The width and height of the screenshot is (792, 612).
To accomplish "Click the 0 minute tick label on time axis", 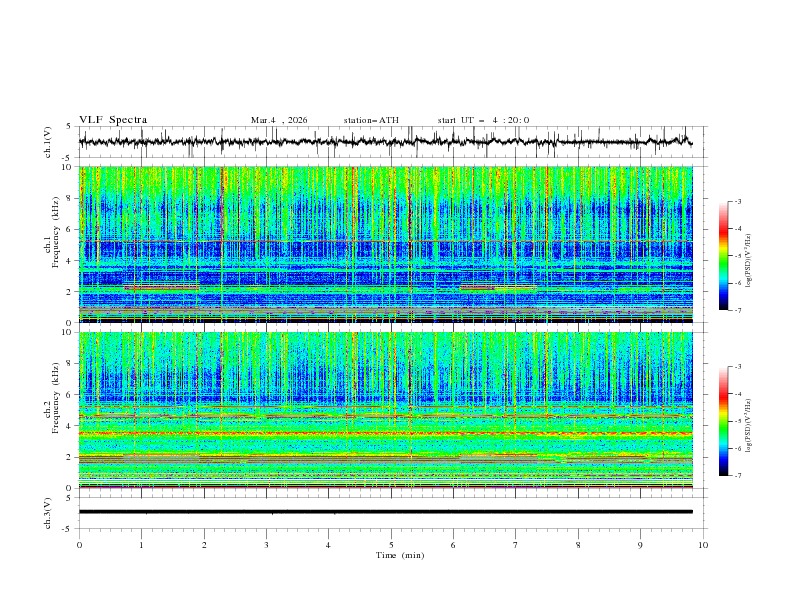I will tap(79, 545).
